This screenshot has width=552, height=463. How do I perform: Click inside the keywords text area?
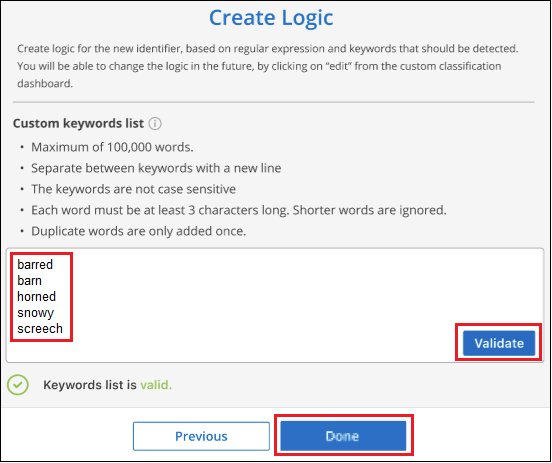tap(275, 305)
